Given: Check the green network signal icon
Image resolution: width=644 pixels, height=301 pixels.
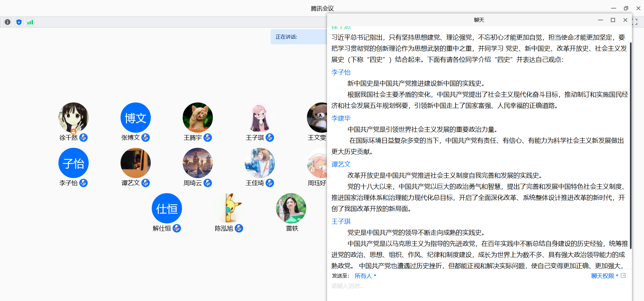Looking at the screenshot, I should (x=30, y=22).
